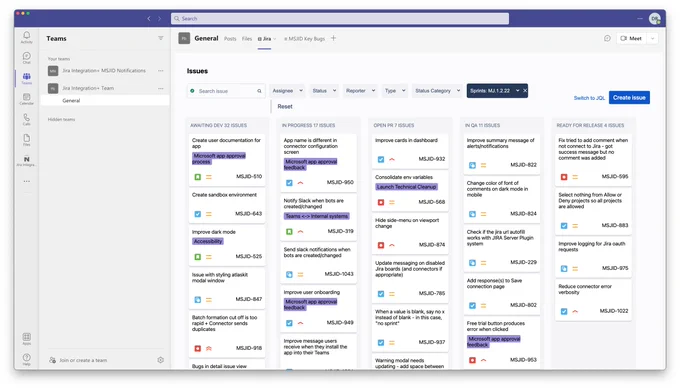
Task: Open the Apps store icon
Action: pyautogui.click(x=26, y=338)
